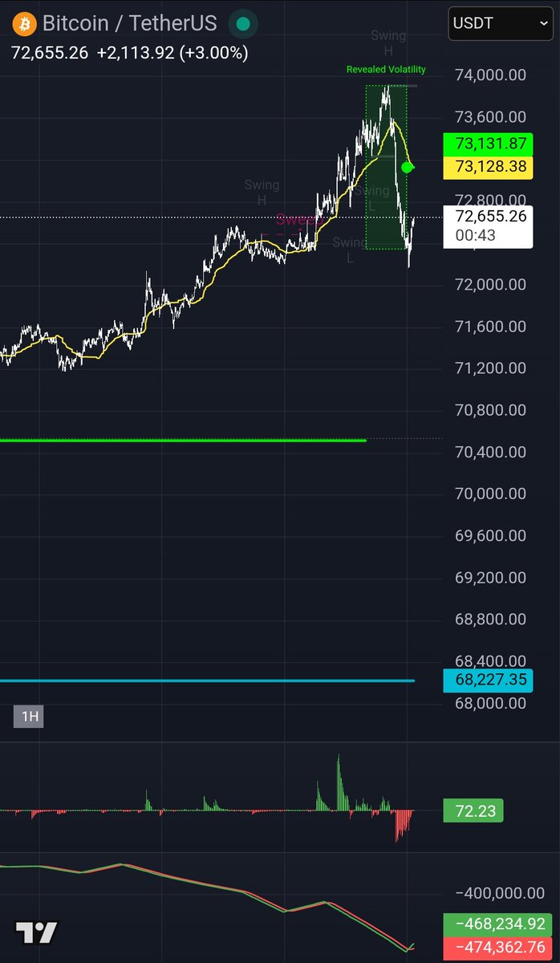Click the 74,000.00 price axis tick
Viewport: 560px width, 963px height.
pyautogui.click(x=490, y=75)
